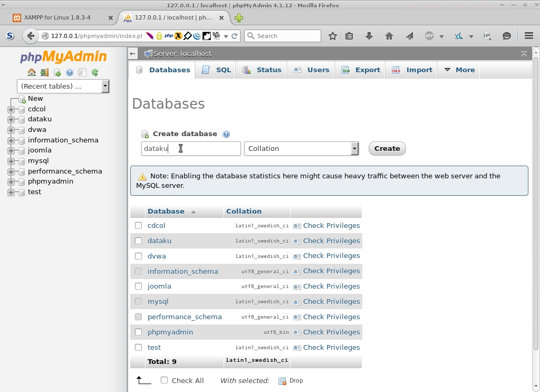
Task: Go to phpMyAdmin home icon in sidebar
Action: point(32,72)
